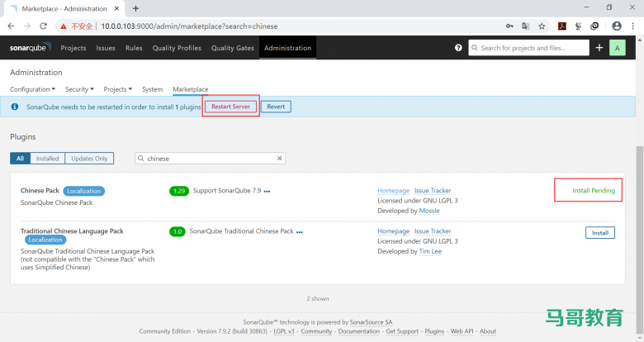This screenshot has height=342, width=644.
Task: Click the translate page icon
Action: (525, 26)
